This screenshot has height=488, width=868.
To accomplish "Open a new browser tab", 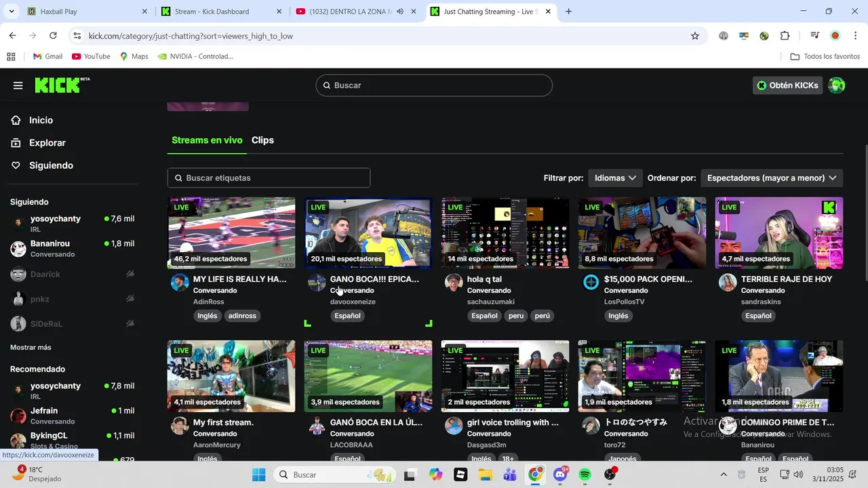I will (568, 12).
